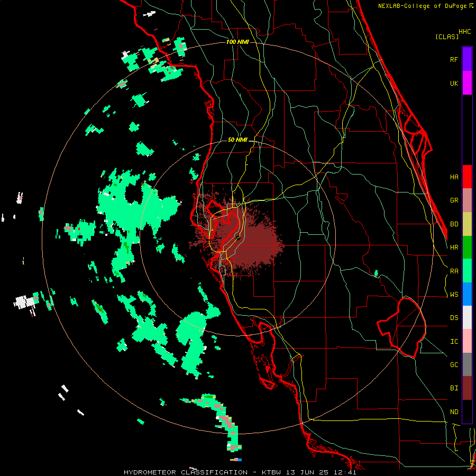
Task: Click the UK legend label
Action: pos(454,83)
